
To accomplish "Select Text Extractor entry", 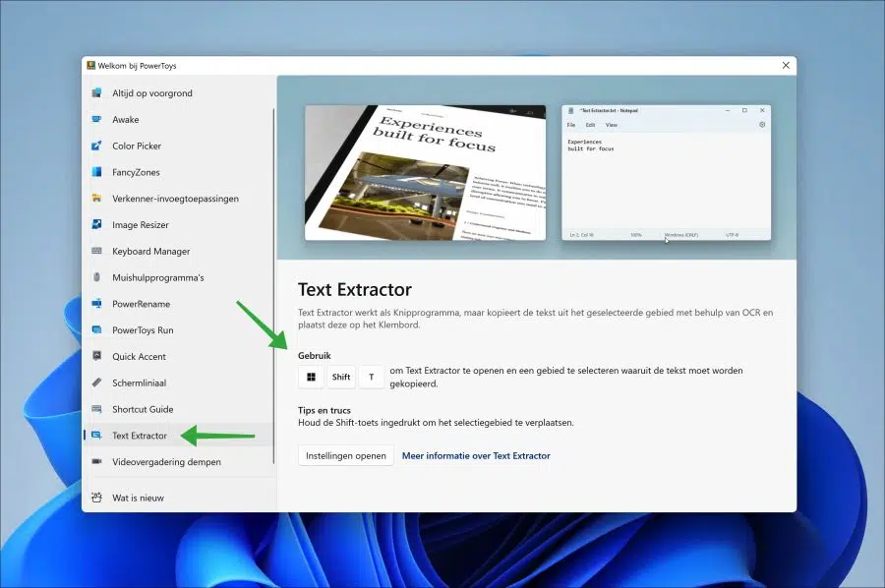I will tap(178, 435).
